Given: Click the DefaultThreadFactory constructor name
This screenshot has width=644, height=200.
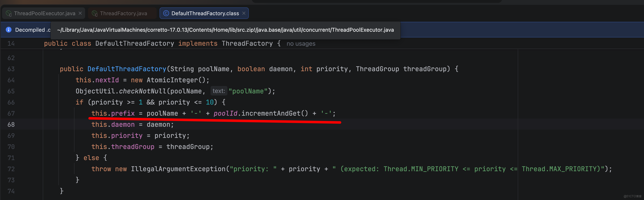Looking at the screenshot, I should pyautogui.click(x=127, y=69).
